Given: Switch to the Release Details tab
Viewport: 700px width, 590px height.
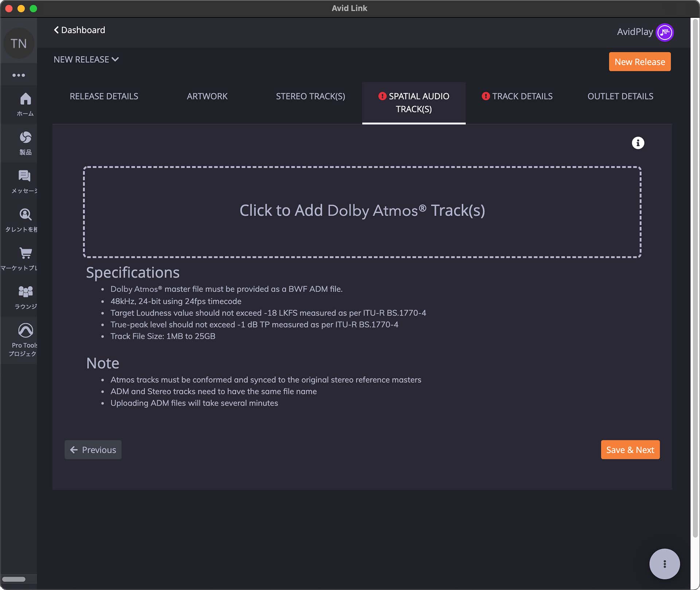Looking at the screenshot, I should pos(104,96).
